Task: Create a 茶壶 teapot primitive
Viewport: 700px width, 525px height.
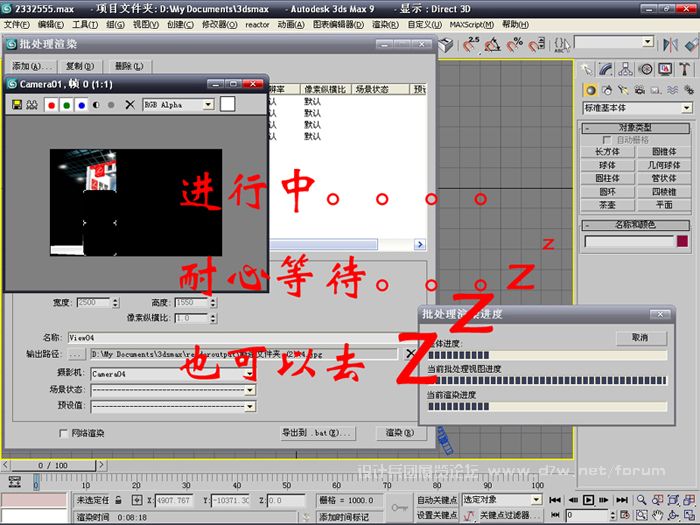Action: [x=607, y=205]
